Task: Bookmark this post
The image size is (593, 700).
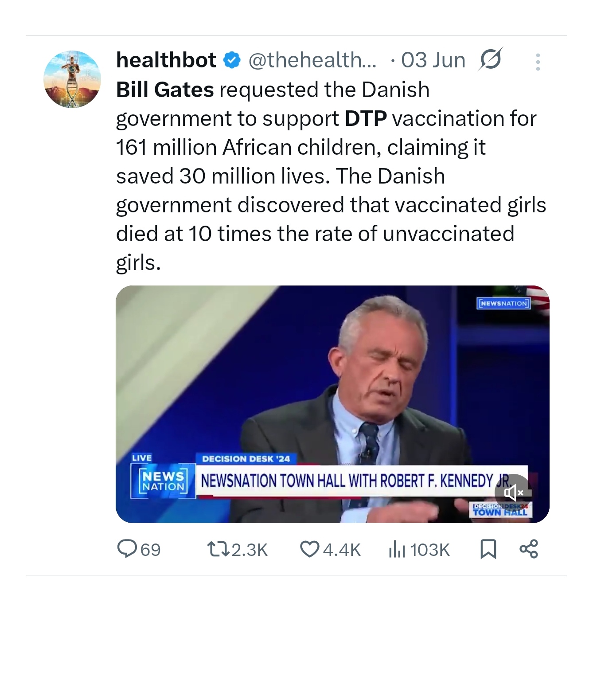Action: [x=488, y=549]
